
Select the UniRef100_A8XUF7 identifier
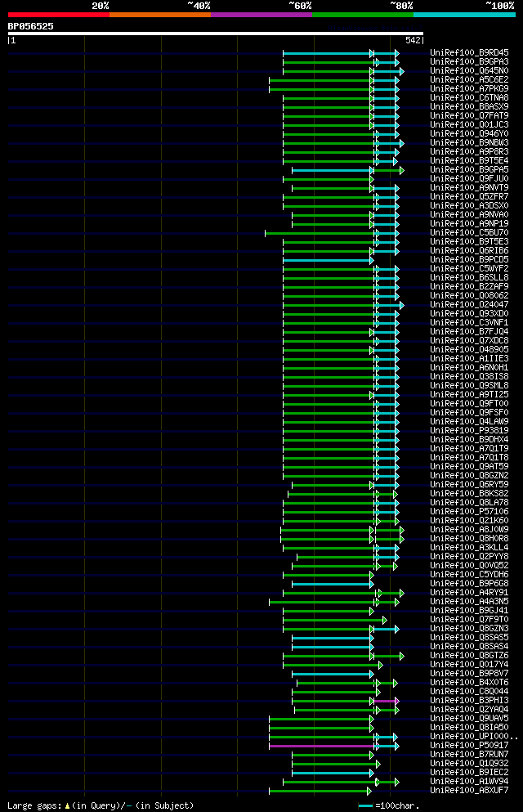tap(469, 790)
